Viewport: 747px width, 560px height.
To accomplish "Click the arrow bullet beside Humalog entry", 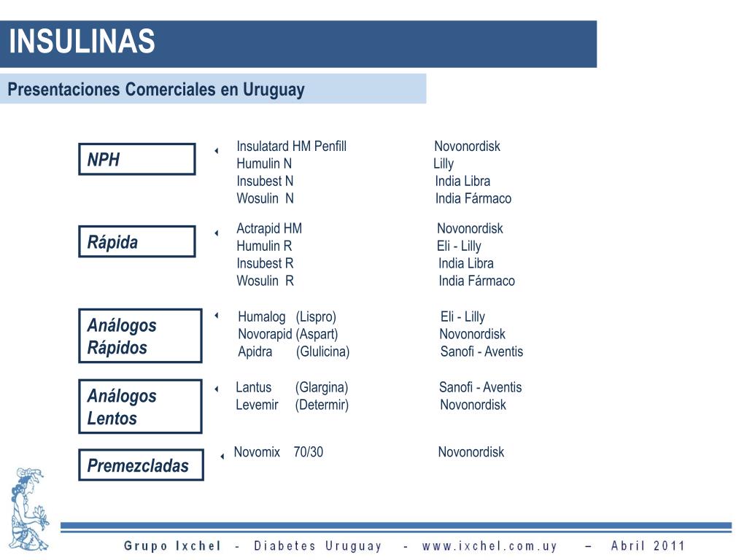I will point(216,315).
